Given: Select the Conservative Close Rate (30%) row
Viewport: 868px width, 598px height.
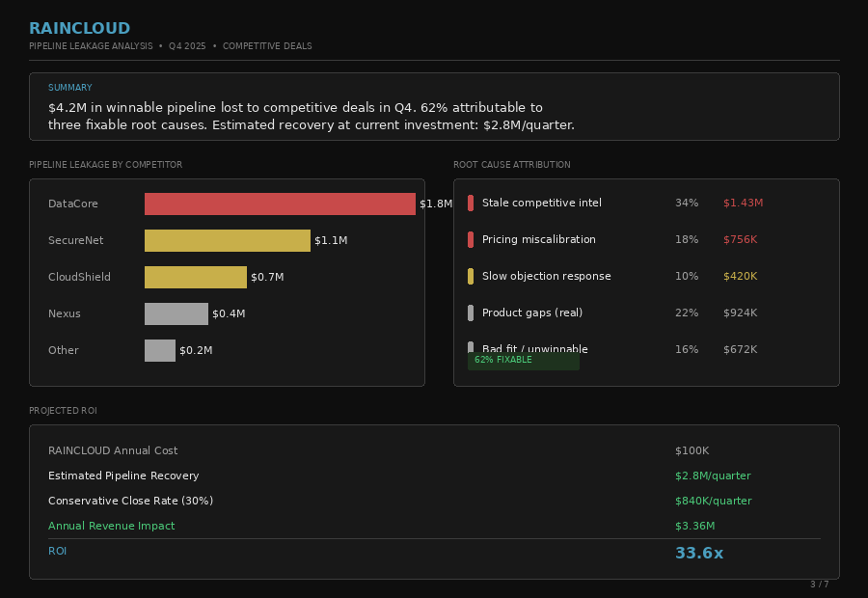Looking at the screenshot, I should pyautogui.click(x=129, y=501).
